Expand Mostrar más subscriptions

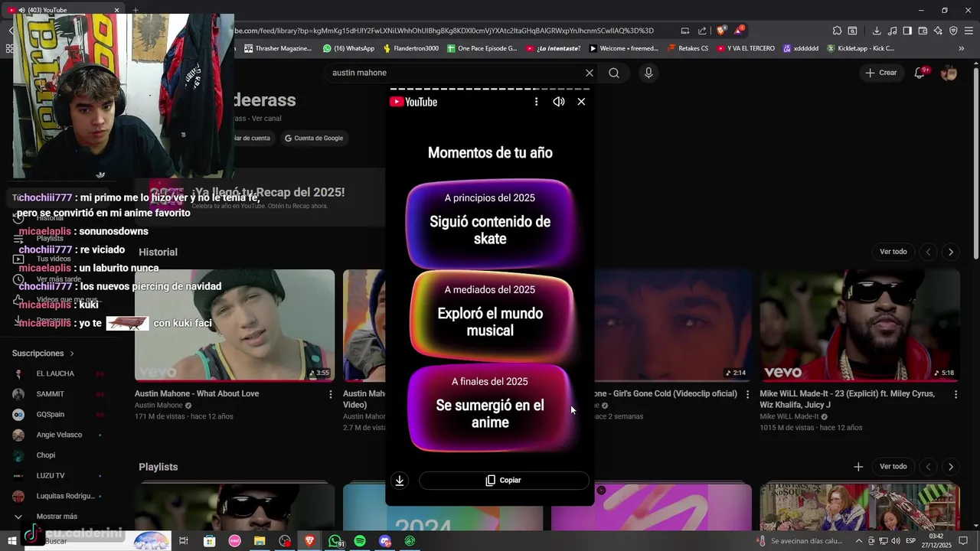click(56, 517)
